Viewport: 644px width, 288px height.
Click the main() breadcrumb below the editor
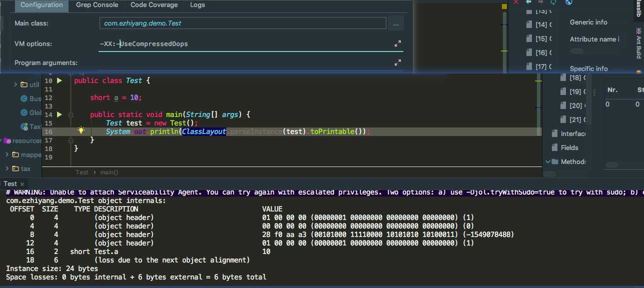pos(109,172)
